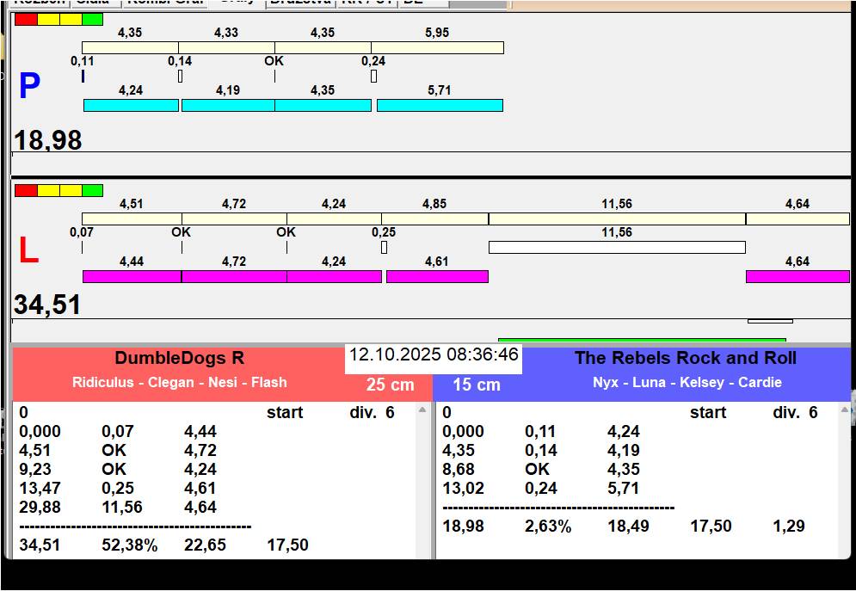Select the cyan 5,71 run bar in lane P
This screenshot has width=856, height=616.
click(440, 105)
